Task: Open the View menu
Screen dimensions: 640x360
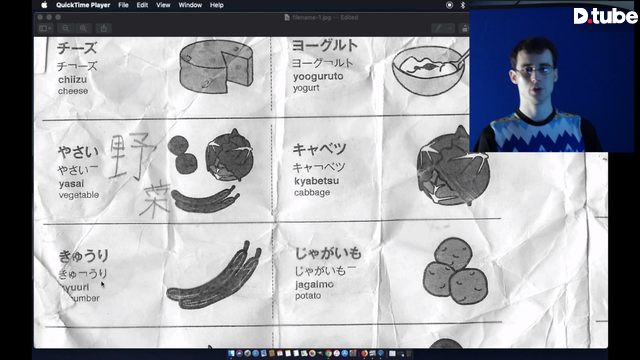Action: [163, 5]
